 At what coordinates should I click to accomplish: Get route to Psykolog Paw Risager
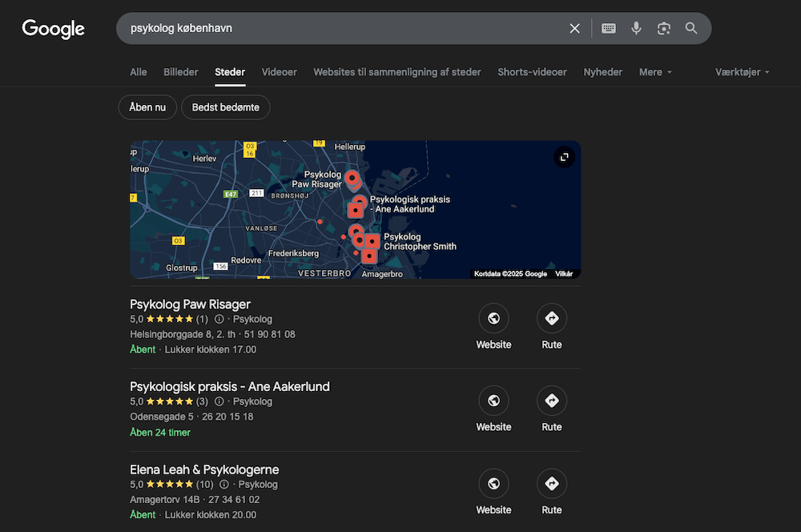coord(552,327)
